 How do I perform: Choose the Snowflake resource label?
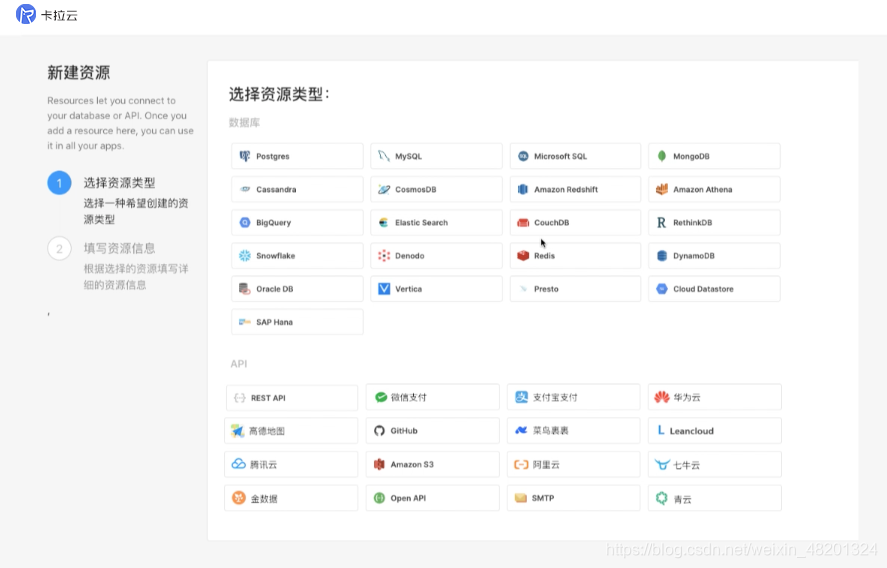pos(275,256)
